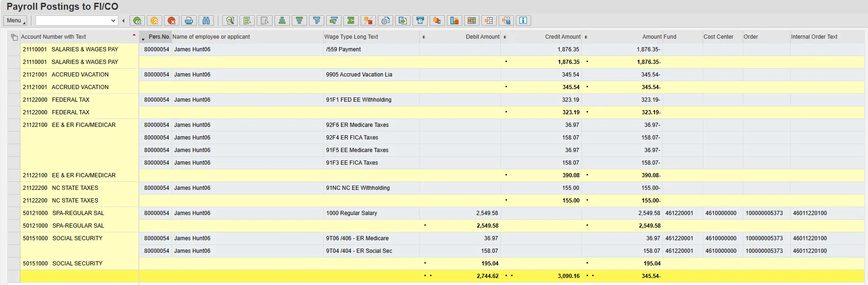
Task: Click the select-all icon at the table corner
Action: click(x=14, y=37)
